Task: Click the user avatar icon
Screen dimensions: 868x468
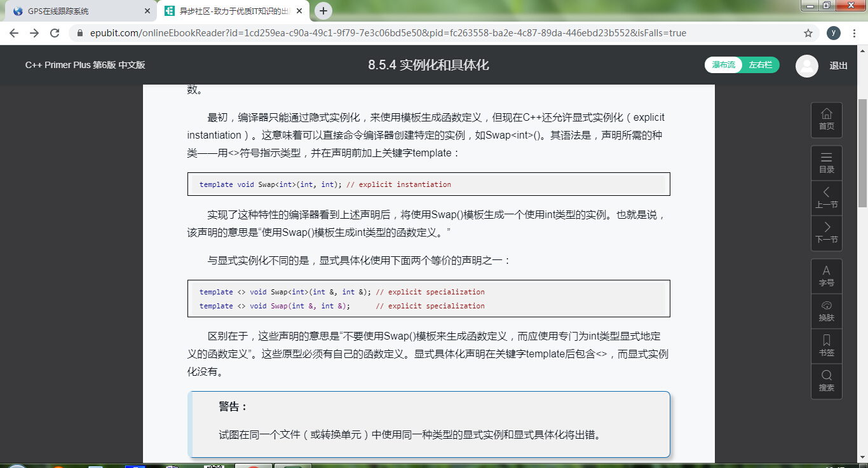Action: tap(807, 66)
